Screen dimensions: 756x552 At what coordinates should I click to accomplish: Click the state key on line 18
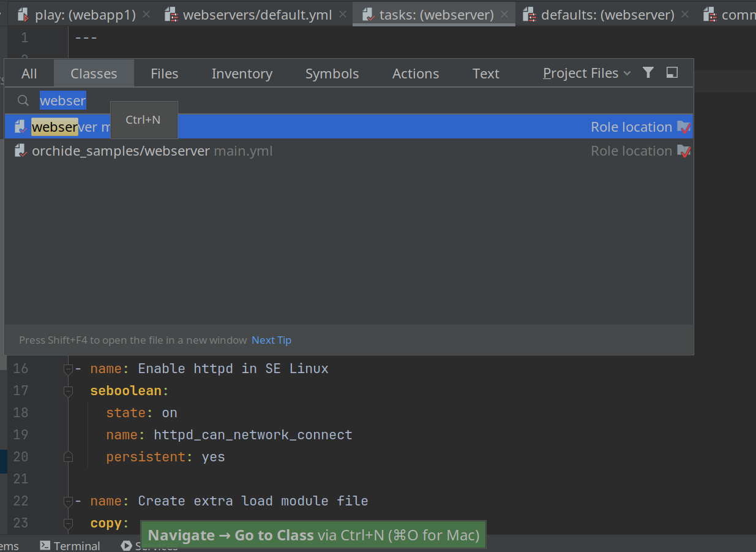point(126,413)
